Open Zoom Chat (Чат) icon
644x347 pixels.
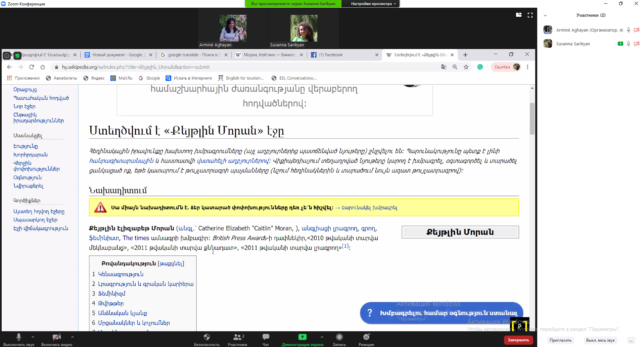(266, 339)
